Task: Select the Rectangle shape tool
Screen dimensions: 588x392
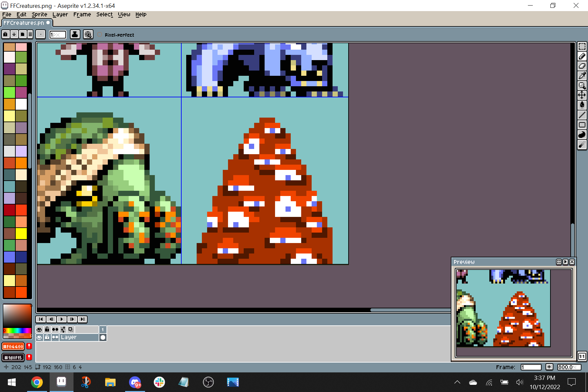Action: point(582,125)
